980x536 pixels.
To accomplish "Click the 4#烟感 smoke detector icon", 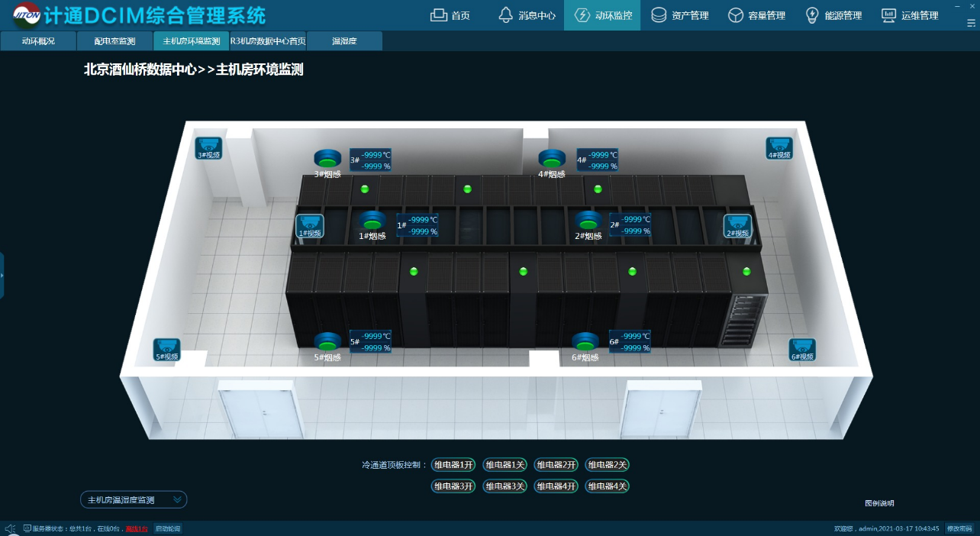I will click(552, 159).
